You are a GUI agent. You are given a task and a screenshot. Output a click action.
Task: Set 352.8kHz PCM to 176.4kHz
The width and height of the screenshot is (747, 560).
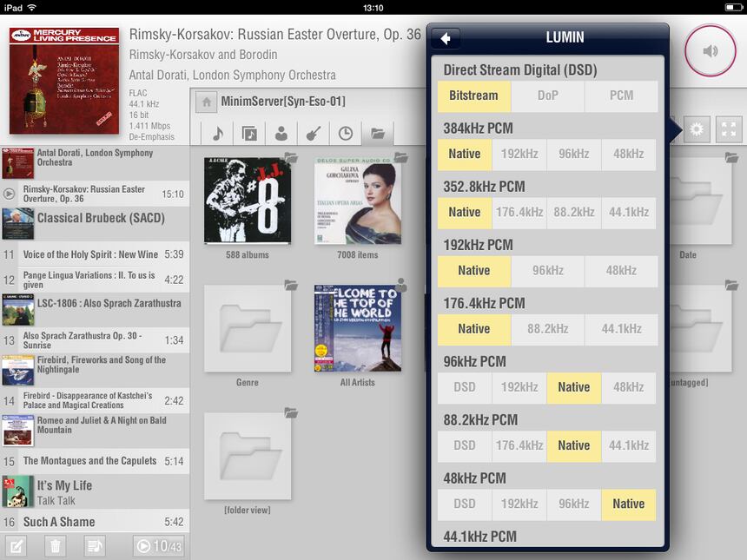[x=519, y=213]
